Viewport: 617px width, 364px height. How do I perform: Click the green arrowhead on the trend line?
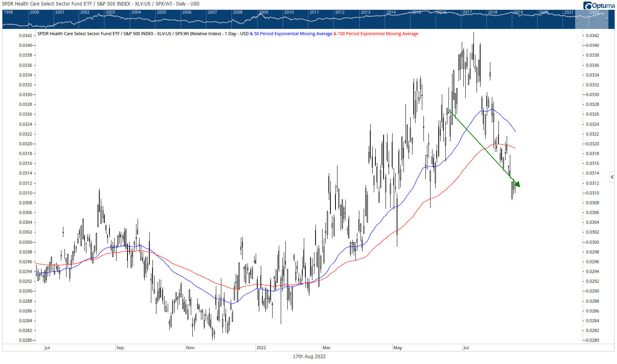pyautogui.click(x=517, y=184)
